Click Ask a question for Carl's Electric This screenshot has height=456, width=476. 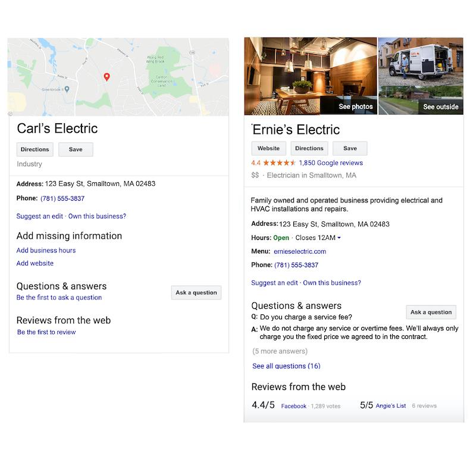196,292
